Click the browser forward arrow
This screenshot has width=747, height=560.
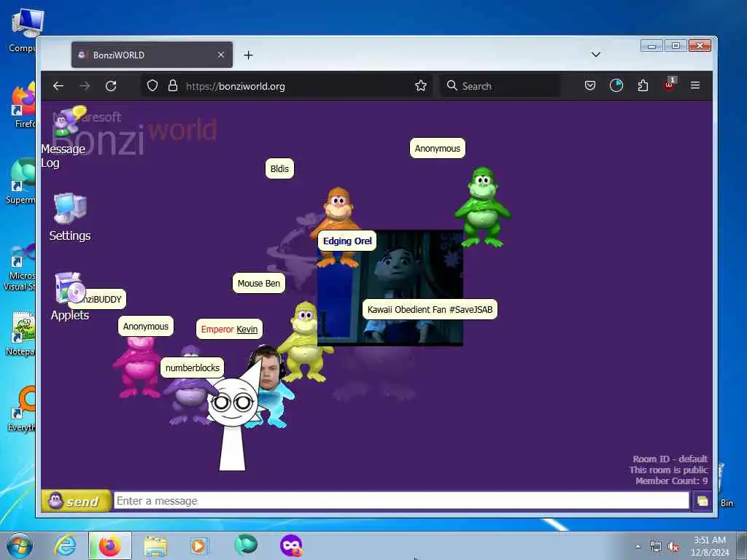[85, 86]
